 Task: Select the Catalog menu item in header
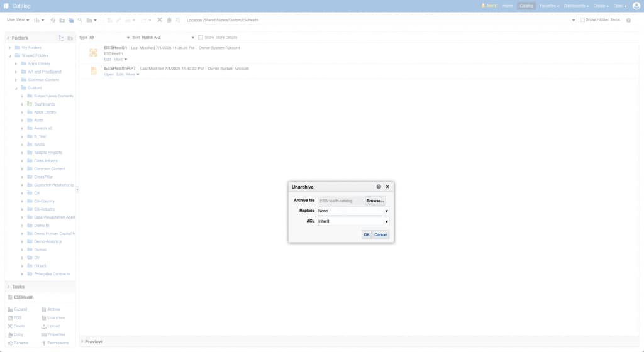[x=526, y=6]
